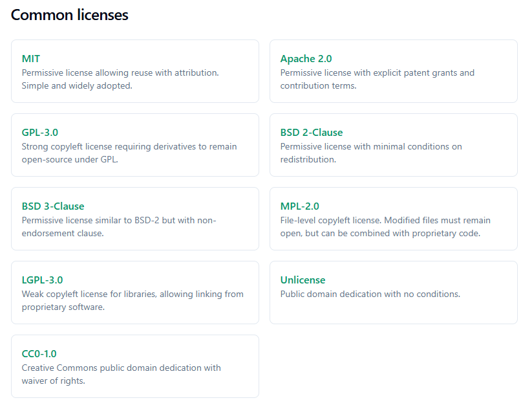The height and width of the screenshot is (409, 532).
Task: Click the MPL file-level copyleft description
Action: click(x=385, y=227)
